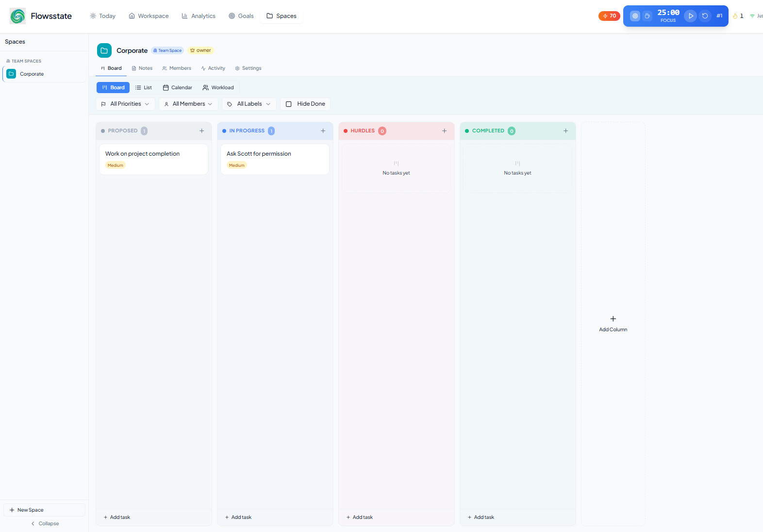Click Add task under Proposed column
Image resolution: width=763 pixels, height=532 pixels.
click(x=117, y=517)
